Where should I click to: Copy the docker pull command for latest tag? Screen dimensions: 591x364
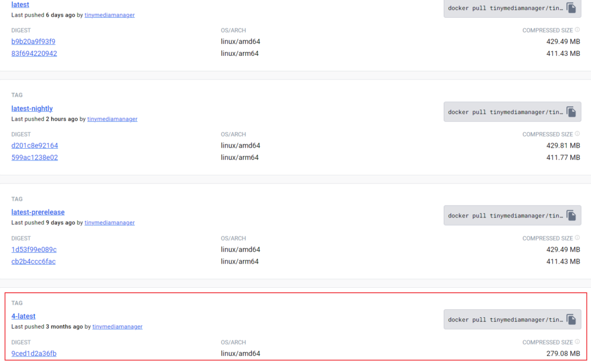571,8
